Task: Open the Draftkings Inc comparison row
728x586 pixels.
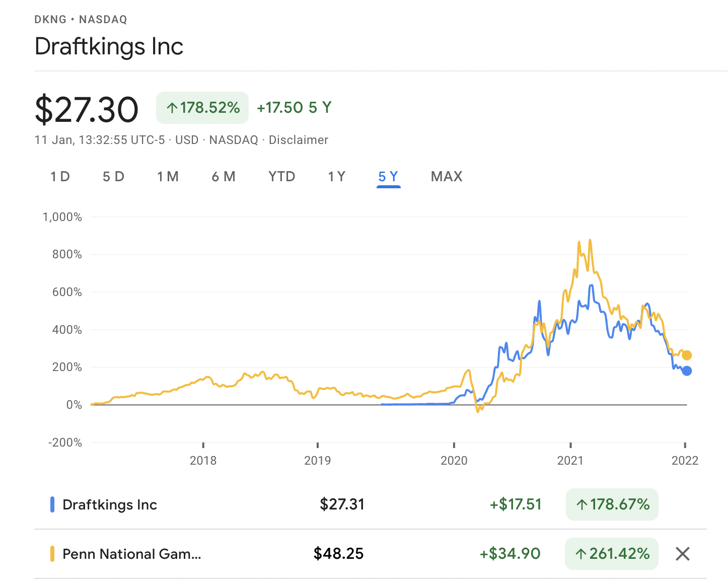Action: 371,504
